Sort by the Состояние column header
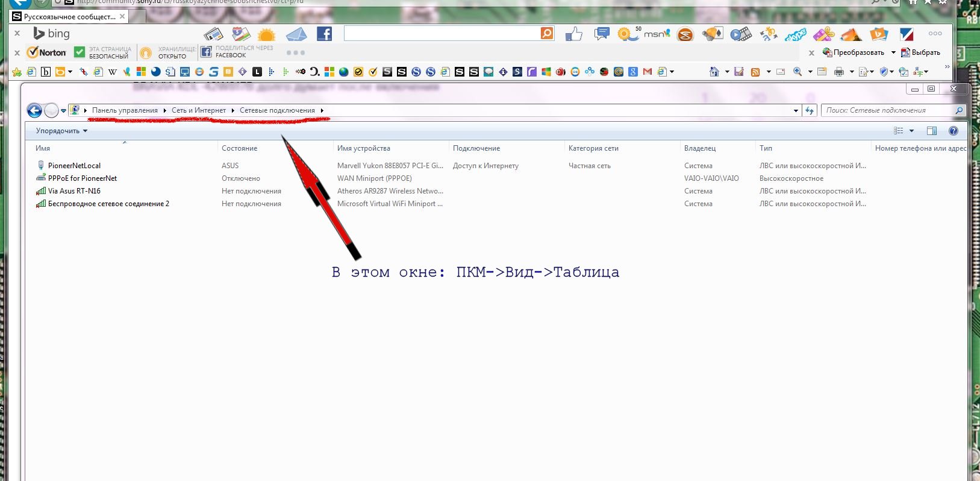This screenshot has height=481, width=980. [x=239, y=148]
